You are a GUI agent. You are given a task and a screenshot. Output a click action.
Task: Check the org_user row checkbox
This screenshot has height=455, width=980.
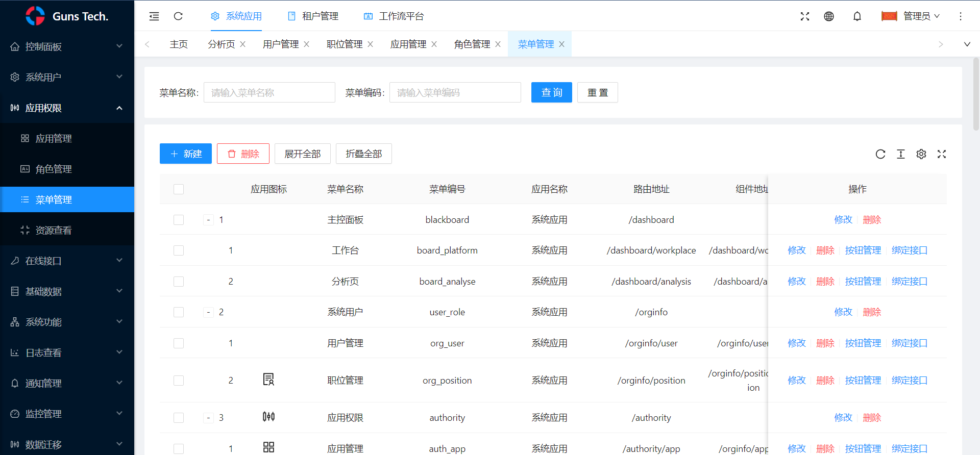coord(179,343)
